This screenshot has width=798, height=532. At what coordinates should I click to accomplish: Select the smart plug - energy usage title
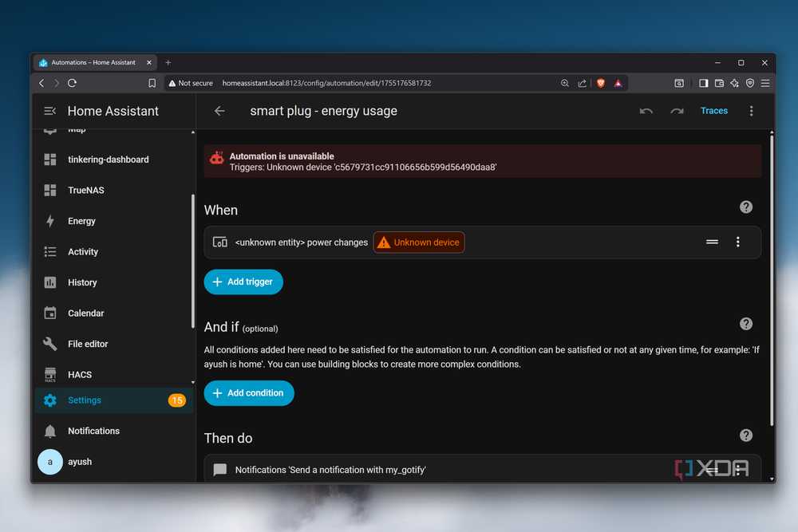[x=323, y=111]
